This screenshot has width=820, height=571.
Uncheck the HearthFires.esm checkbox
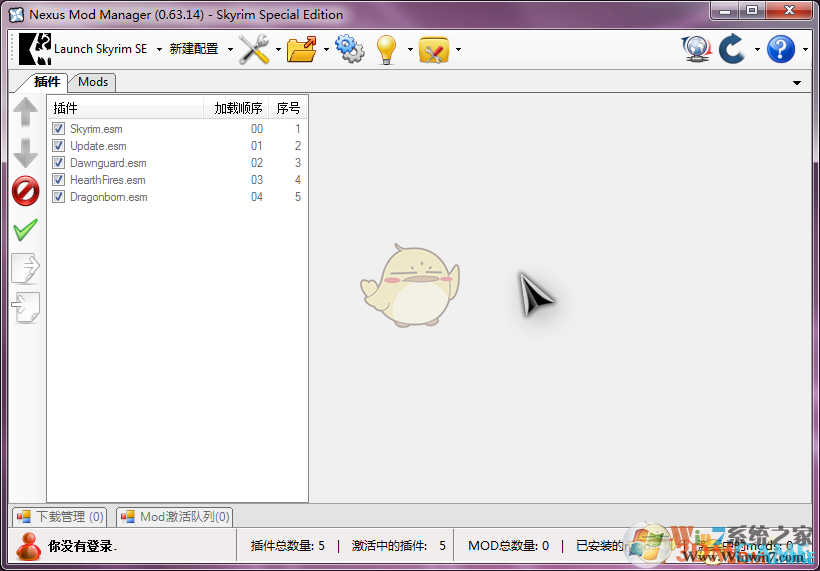pos(59,180)
